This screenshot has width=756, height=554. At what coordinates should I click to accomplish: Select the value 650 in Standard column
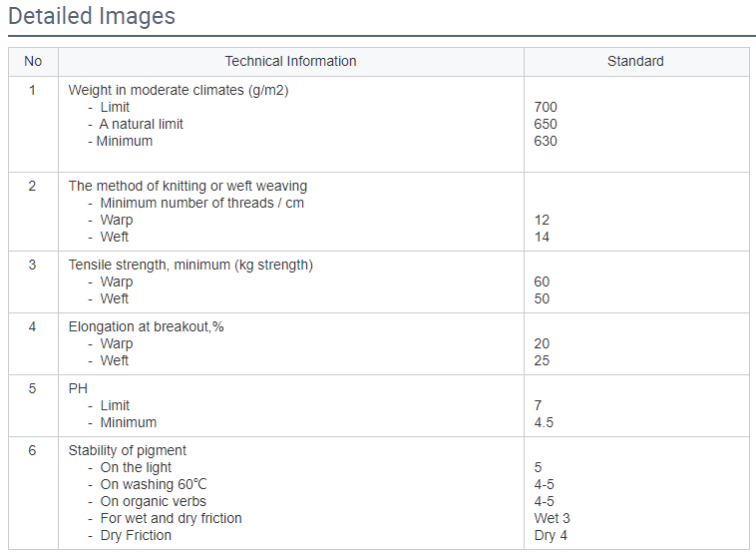tap(546, 124)
